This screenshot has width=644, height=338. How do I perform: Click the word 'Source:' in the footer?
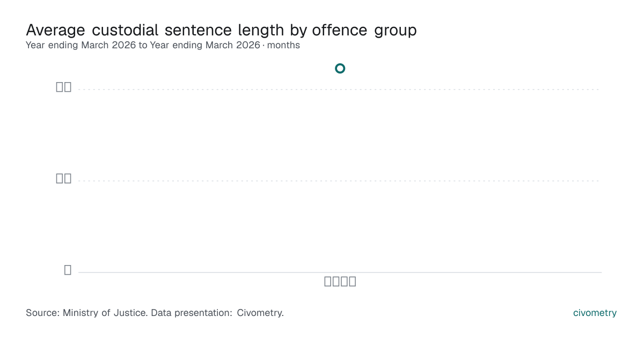[43, 313]
